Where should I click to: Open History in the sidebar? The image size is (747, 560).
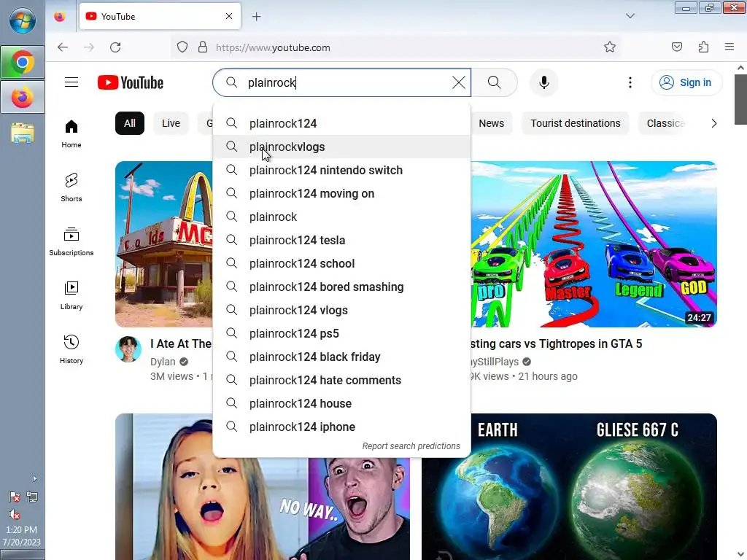(x=71, y=349)
